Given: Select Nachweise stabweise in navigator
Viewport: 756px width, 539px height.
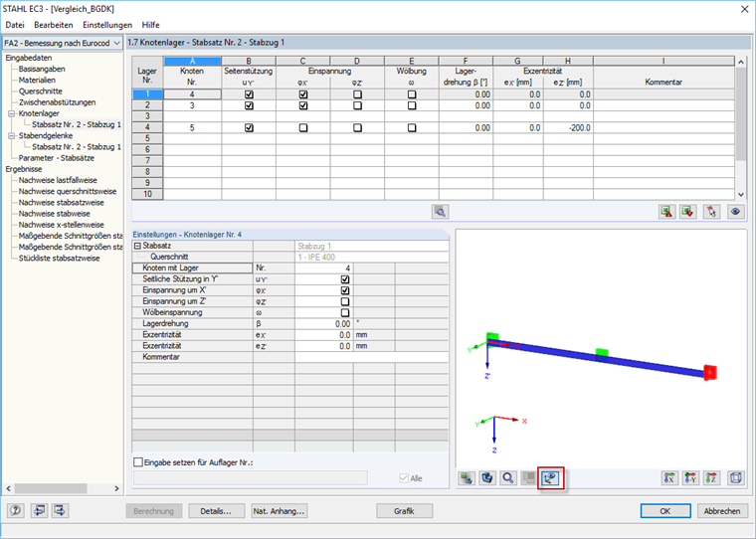Looking at the screenshot, I should point(55,214).
